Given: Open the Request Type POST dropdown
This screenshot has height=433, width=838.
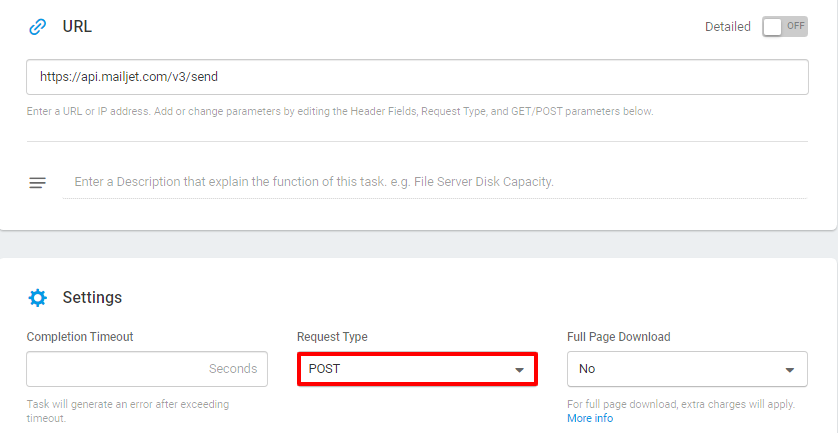Looking at the screenshot, I should [x=417, y=369].
